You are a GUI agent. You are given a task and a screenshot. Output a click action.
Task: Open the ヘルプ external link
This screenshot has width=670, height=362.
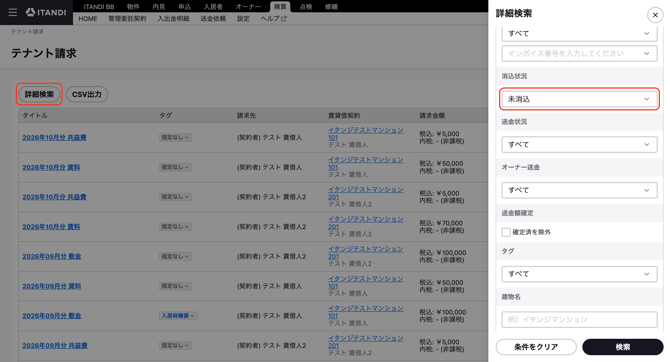(x=273, y=19)
